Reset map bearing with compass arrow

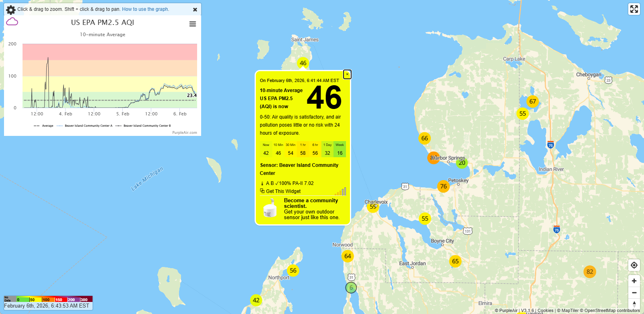(634, 304)
